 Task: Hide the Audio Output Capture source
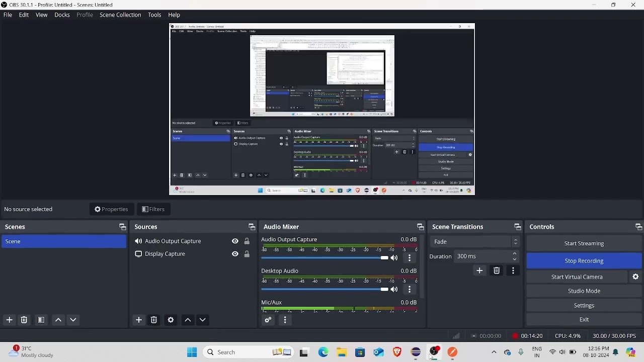[x=235, y=241]
